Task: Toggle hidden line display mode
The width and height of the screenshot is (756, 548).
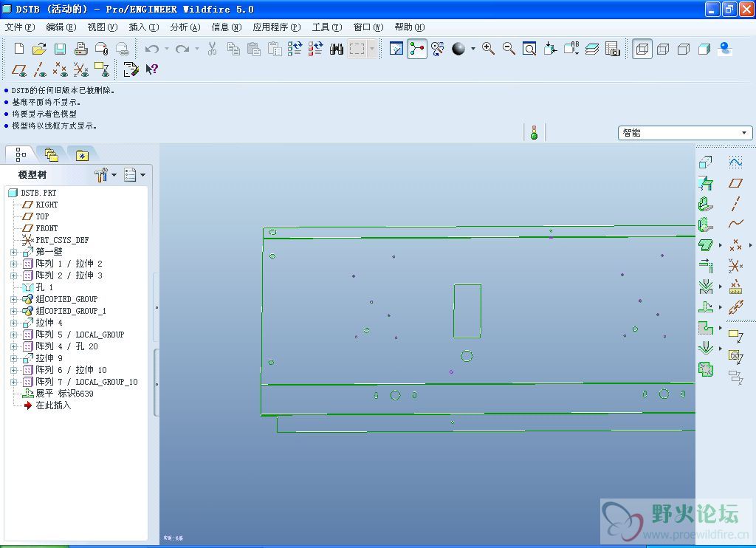Action: pos(663,49)
